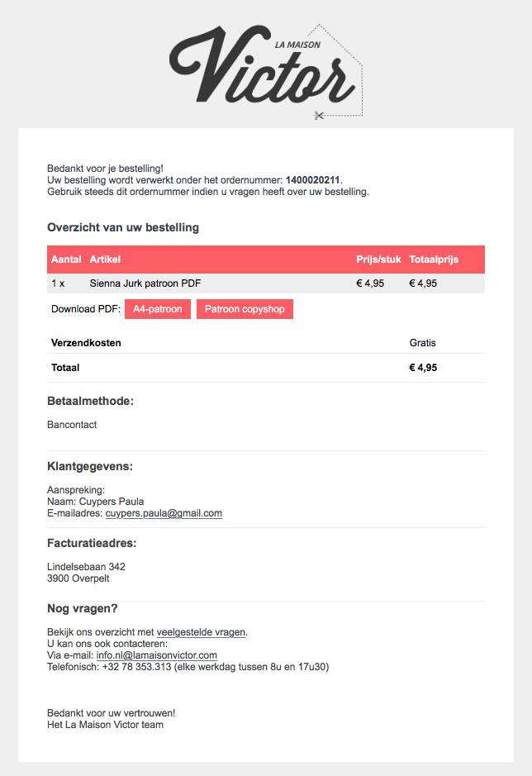Click the Verzendkosten row label
The height and width of the screenshot is (776, 532).
pyautogui.click(x=86, y=343)
